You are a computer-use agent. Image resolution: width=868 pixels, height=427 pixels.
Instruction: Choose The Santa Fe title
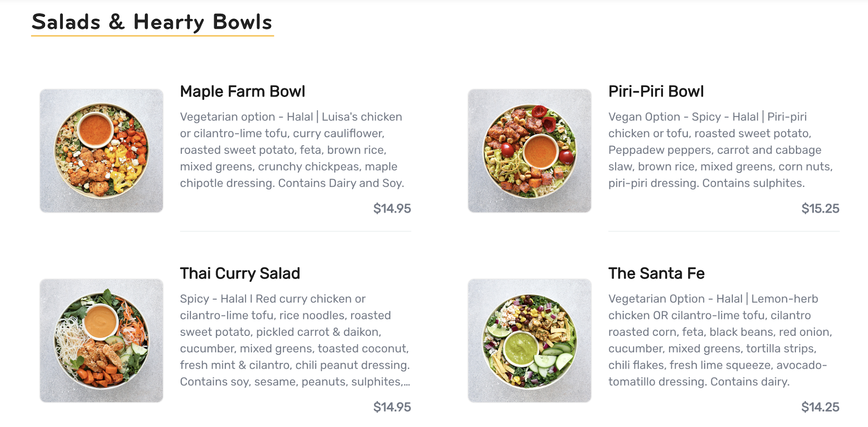click(656, 274)
